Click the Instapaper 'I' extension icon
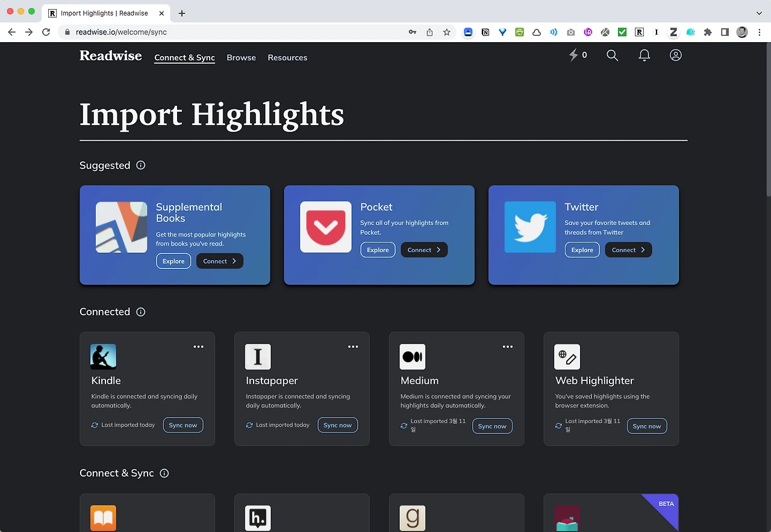 pyautogui.click(x=656, y=32)
